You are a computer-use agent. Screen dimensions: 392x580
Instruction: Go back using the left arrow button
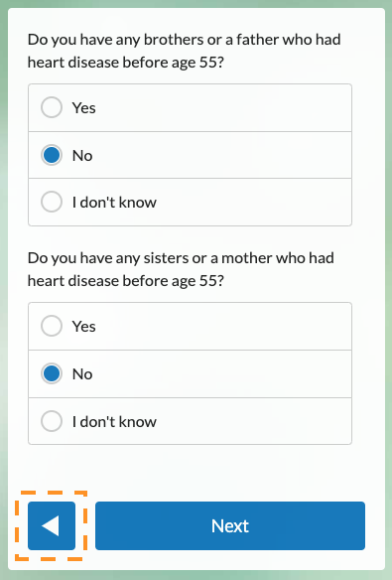pyautogui.click(x=52, y=525)
